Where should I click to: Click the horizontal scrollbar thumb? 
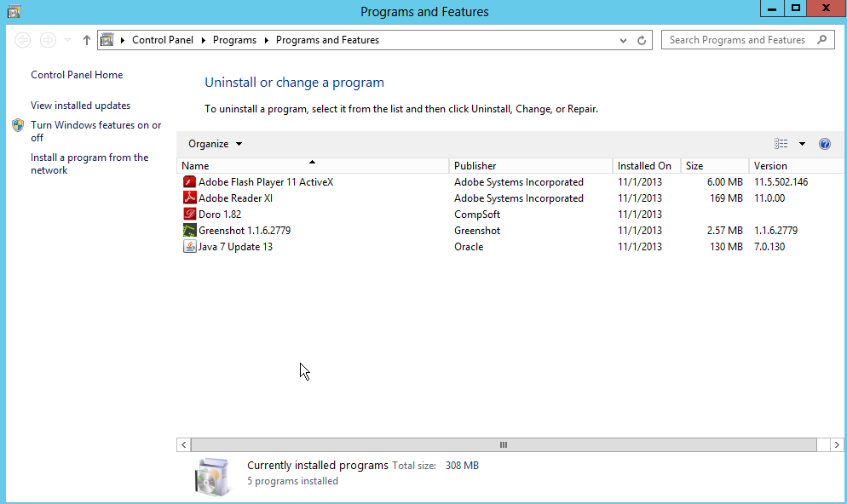click(504, 444)
